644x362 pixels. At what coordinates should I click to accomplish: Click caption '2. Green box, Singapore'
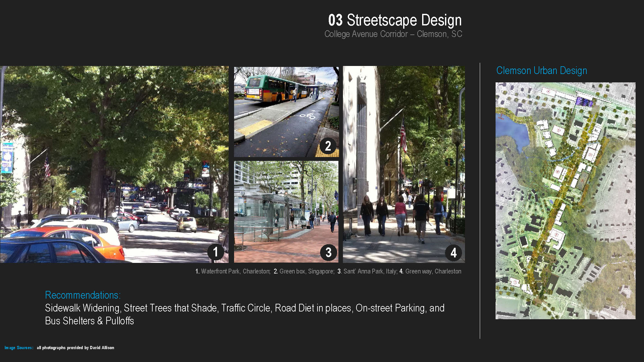click(x=304, y=271)
